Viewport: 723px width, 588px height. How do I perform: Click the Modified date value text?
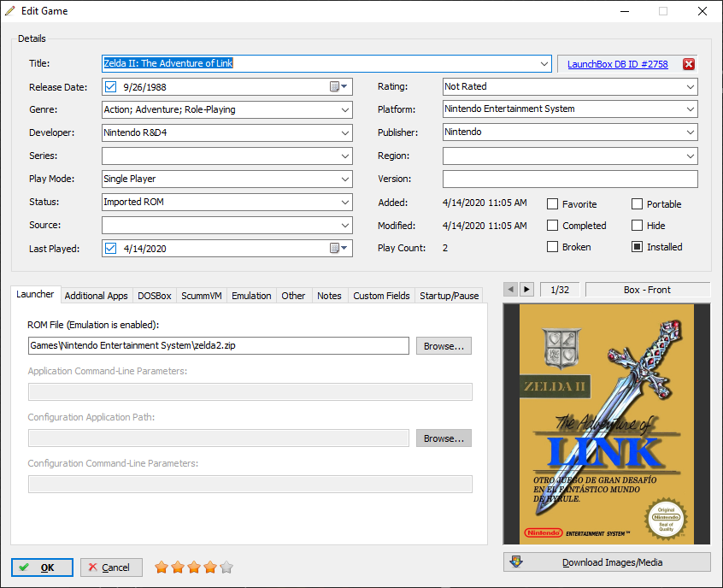(485, 226)
